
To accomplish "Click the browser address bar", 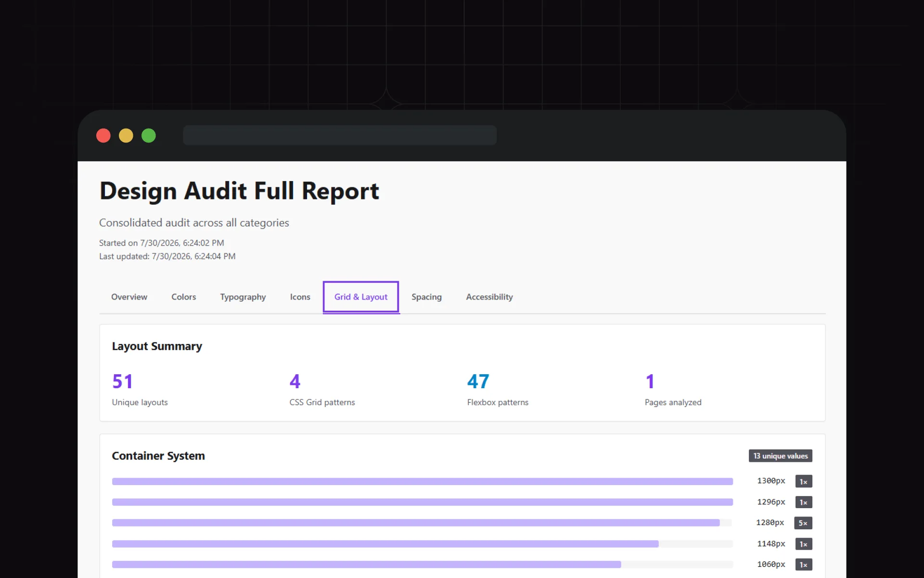I will click(340, 135).
